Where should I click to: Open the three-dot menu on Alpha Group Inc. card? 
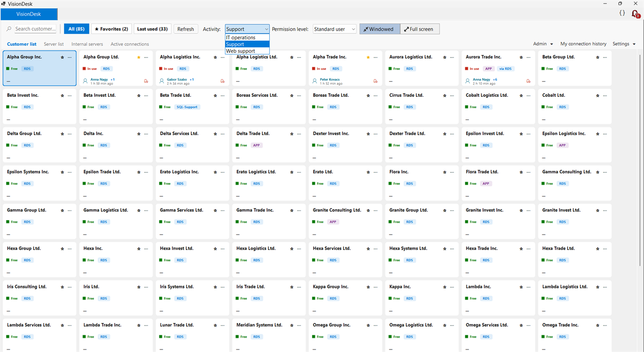[x=69, y=57]
